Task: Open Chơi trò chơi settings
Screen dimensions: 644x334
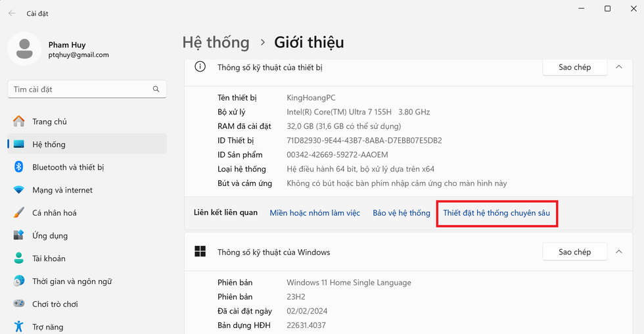Action: (x=55, y=304)
